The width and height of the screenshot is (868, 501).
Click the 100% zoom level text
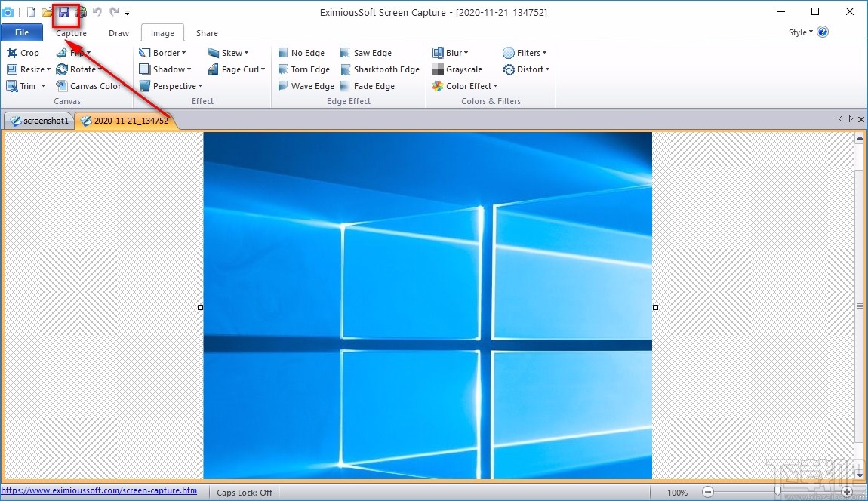click(x=677, y=492)
